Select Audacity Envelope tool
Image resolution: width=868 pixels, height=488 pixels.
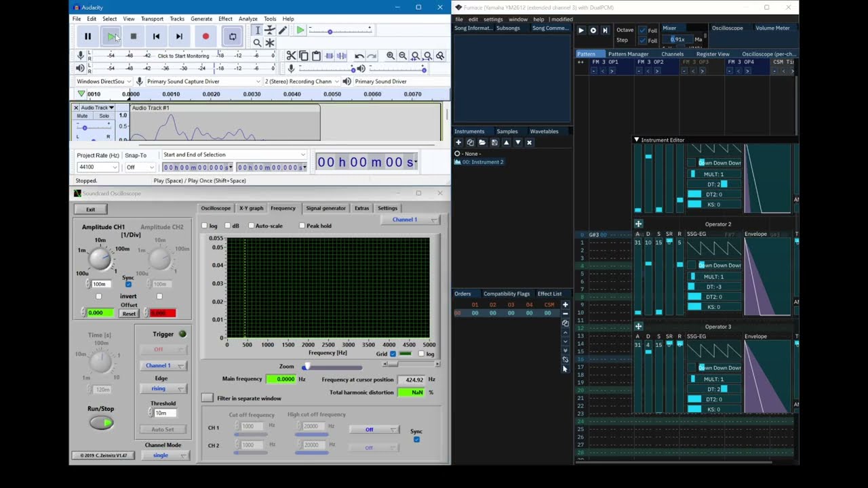270,30
